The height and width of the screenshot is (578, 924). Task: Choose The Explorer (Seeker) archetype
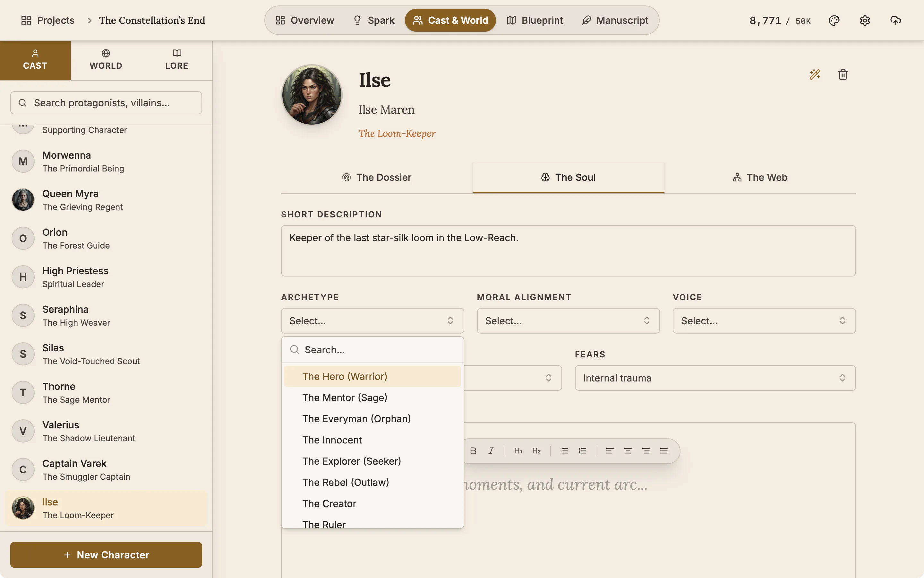pos(372,461)
